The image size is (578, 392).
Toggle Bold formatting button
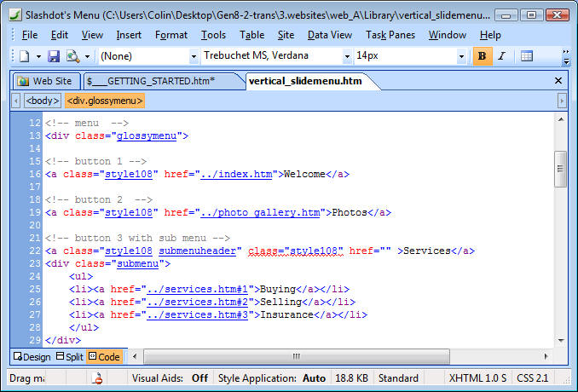483,56
